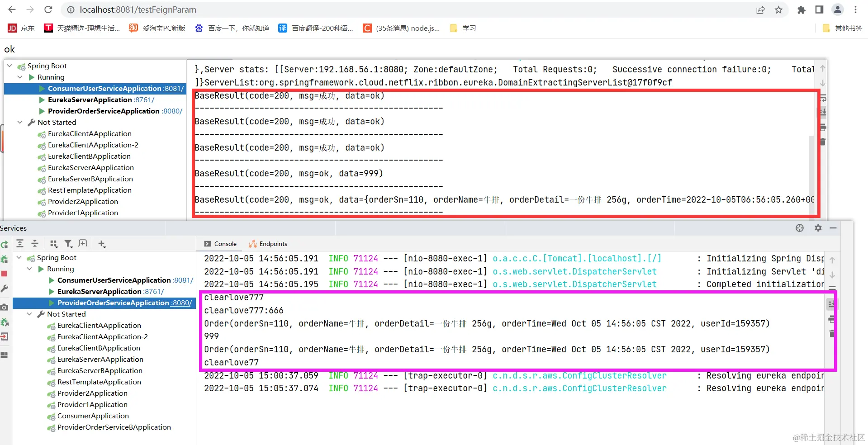Collapse Spring Boot node in lower Services tree
Viewport: 868px width, 445px height.
tap(19, 257)
